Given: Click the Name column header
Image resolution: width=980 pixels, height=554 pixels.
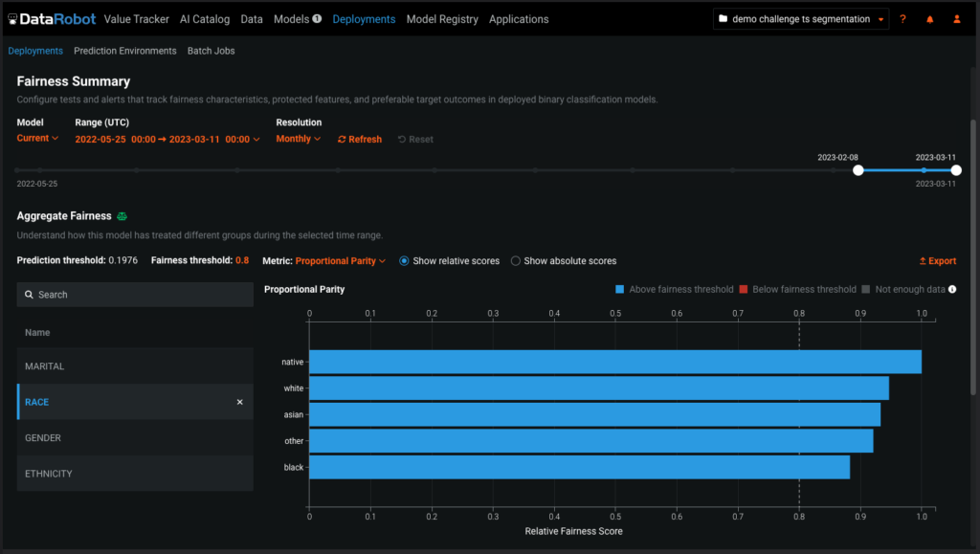Looking at the screenshot, I should tap(37, 333).
